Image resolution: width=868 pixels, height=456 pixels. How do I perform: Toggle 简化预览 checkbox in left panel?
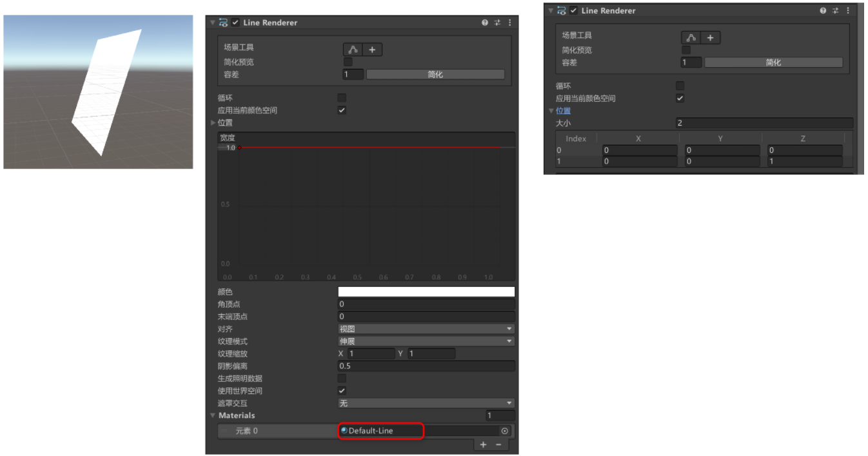coord(348,62)
